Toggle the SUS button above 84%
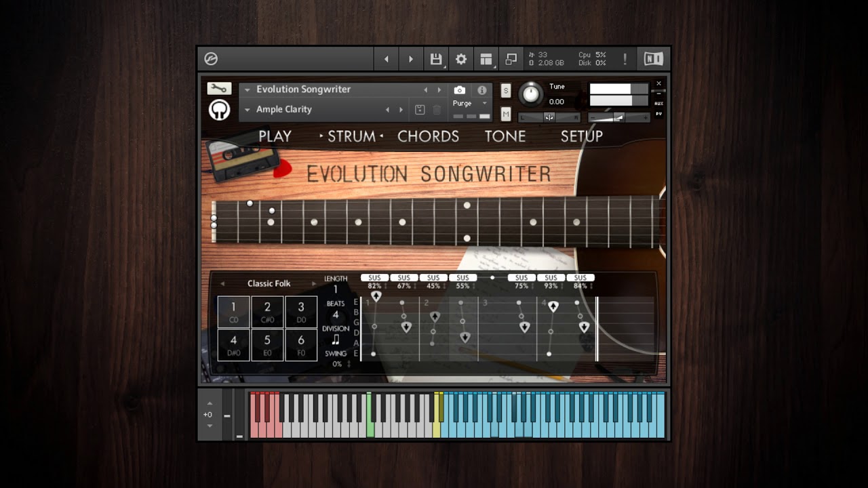Viewport: 868px width, 488px height. click(x=580, y=278)
